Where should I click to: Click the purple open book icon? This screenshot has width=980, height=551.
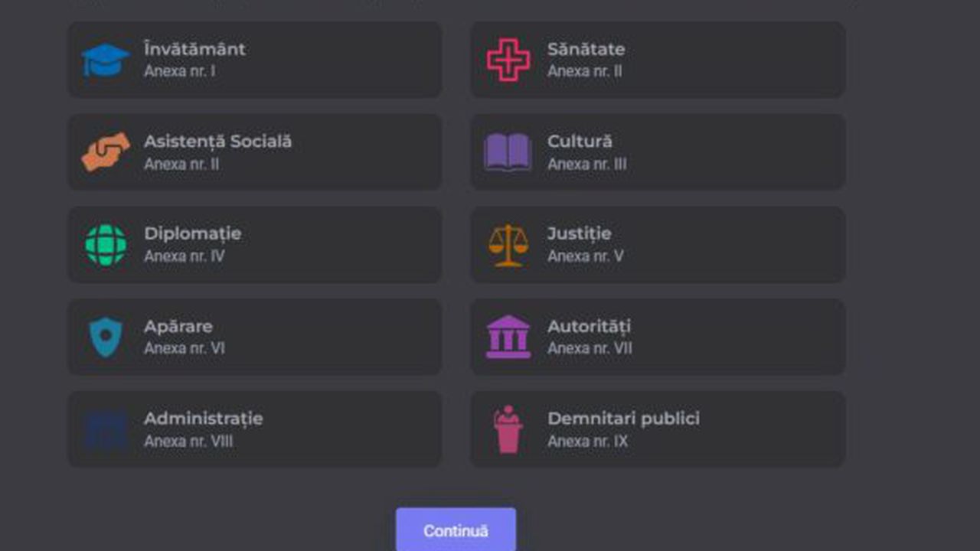point(508,152)
